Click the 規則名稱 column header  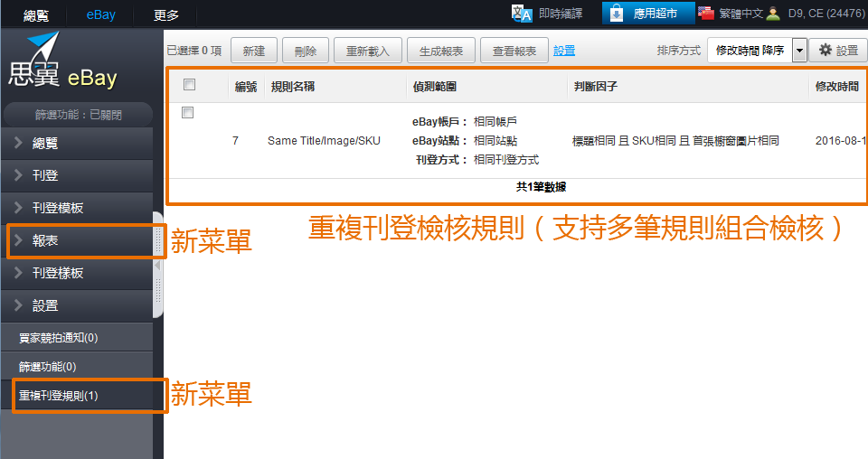[x=293, y=86]
